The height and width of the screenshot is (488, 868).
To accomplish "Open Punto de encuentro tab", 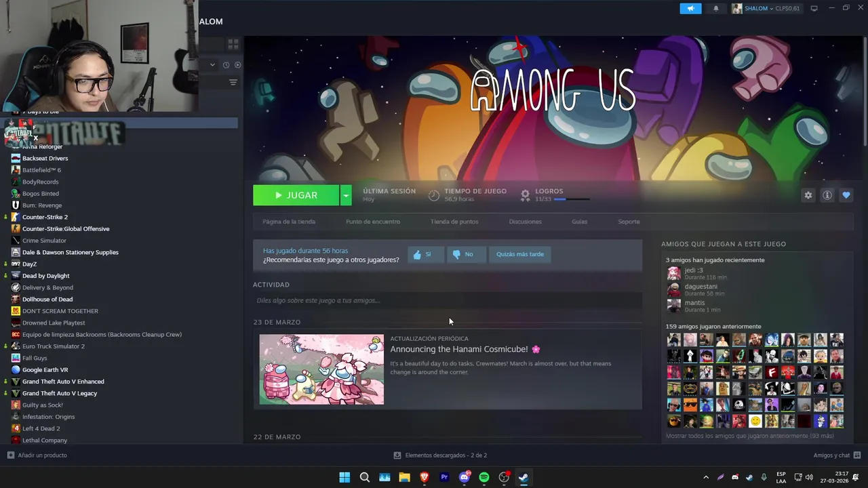I will 373,222.
